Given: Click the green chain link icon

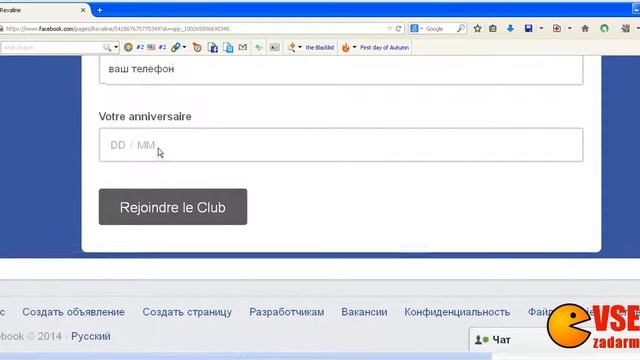Looking at the screenshot, I should [176, 47].
